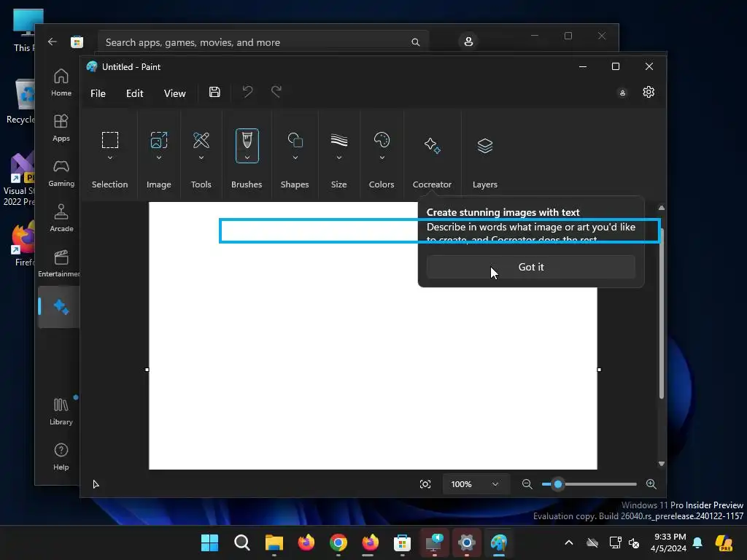Zoom in with the plus magnifier icon
The width and height of the screenshot is (747, 560).
(x=651, y=484)
